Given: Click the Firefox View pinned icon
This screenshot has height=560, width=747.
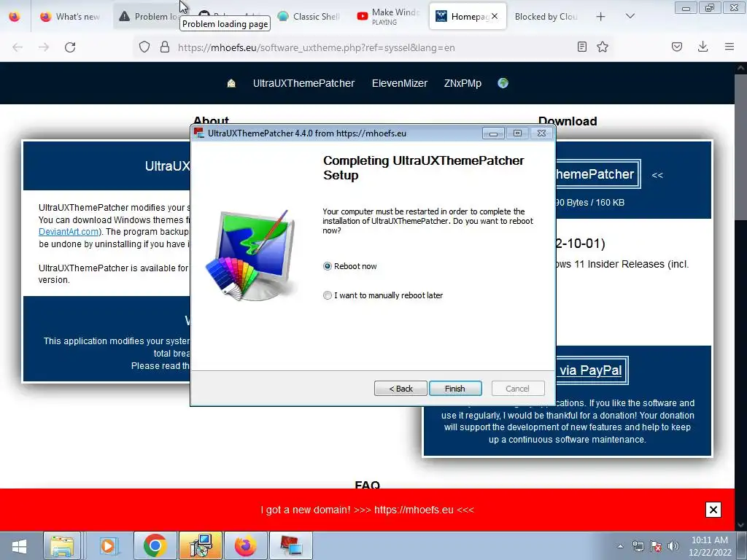Looking at the screenshot, I should (15, 17).
